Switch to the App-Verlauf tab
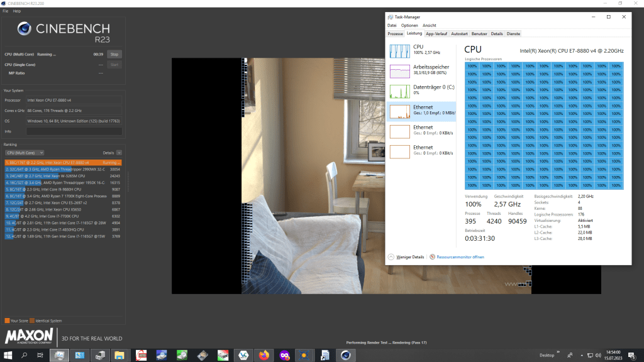The width and height of the screenshot is (644, 362). [436, 34]
